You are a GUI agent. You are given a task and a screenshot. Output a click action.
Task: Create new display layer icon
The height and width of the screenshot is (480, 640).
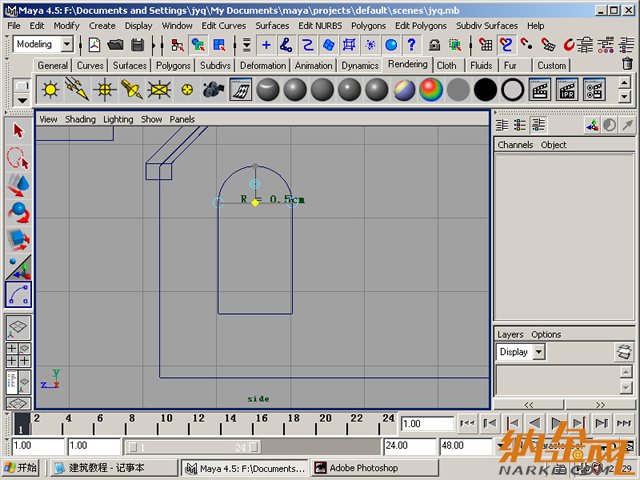624,352
